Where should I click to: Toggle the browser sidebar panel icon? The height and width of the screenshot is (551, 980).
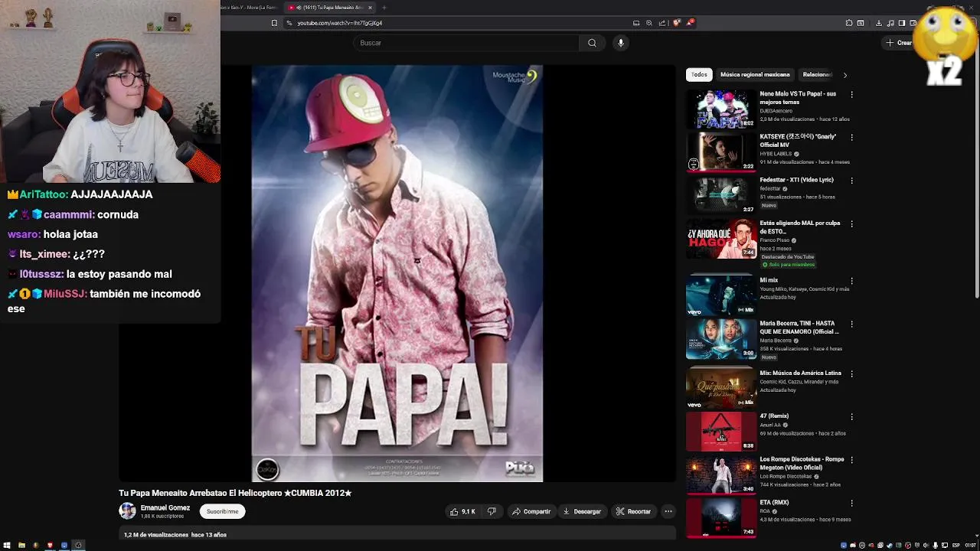[x=902, y=23]
